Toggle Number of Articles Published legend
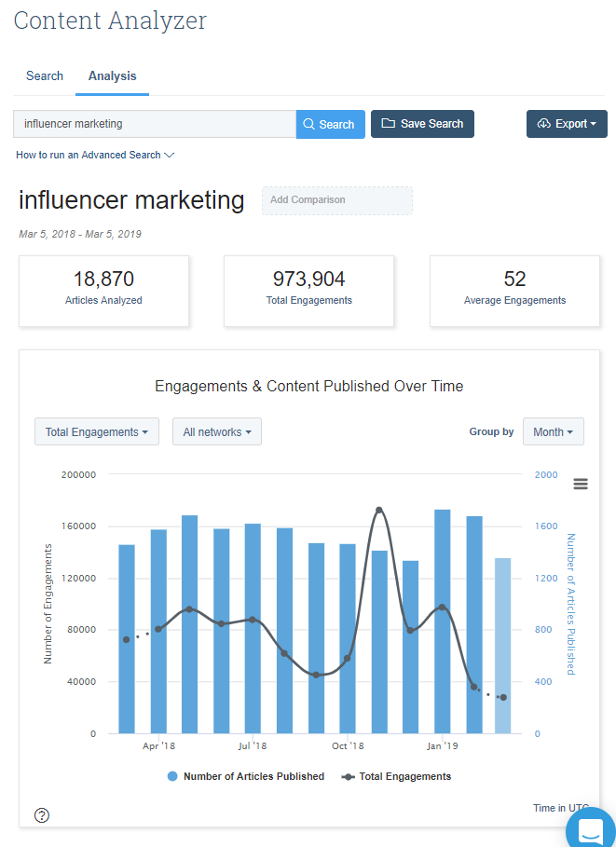The width and height of the screenshot is (616, 847). (246, 776)
